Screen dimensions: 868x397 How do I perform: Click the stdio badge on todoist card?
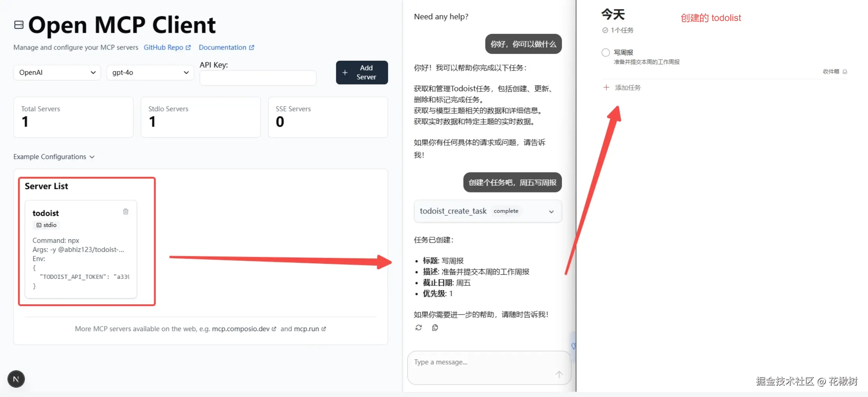tap(46, 225)
